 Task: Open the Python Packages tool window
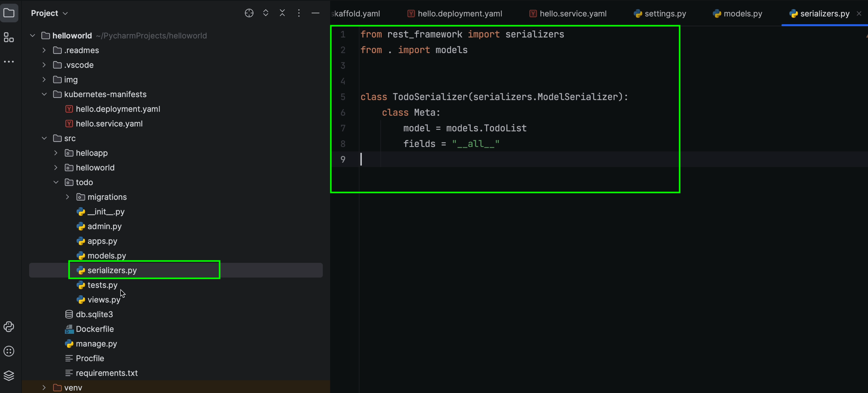8,327
